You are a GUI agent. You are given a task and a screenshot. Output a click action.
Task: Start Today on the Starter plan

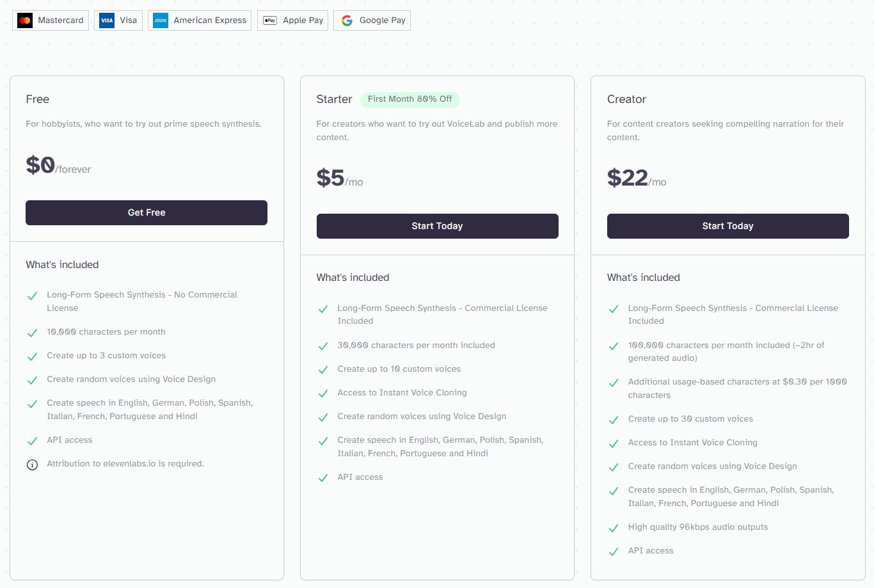[x=437, y=226]
